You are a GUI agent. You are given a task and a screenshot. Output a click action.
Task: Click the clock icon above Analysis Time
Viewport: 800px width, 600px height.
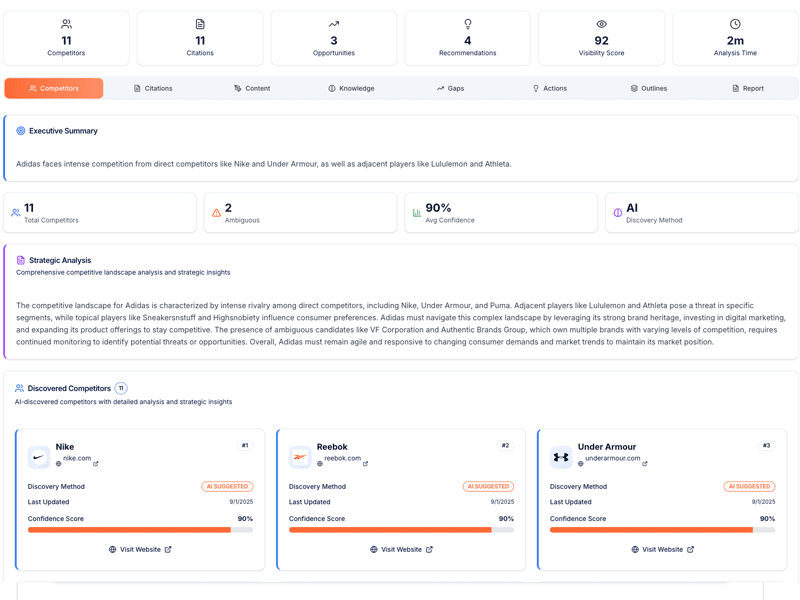click(735, 24)
